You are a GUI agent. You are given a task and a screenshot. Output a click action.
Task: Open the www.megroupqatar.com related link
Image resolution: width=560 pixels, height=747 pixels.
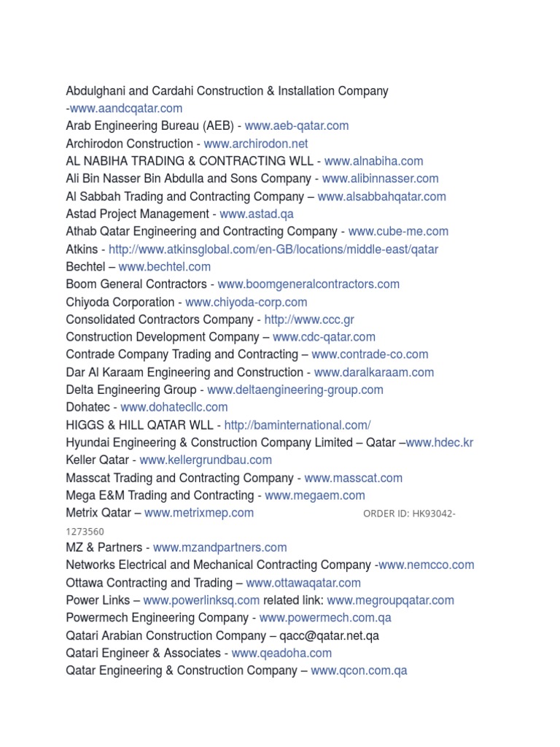(x=390, y=600)
